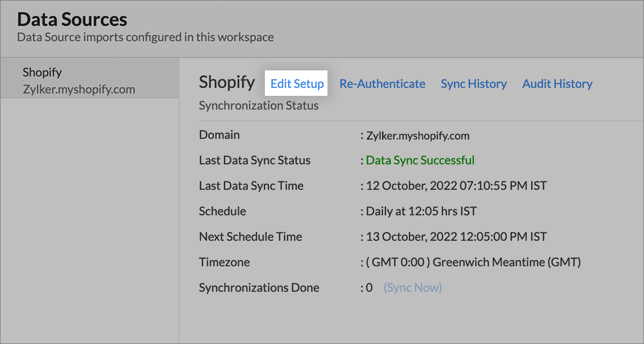Click the Greenwich Meantime (GMT) timezone value
Screen dimensions: 644x344
[473, 262]
